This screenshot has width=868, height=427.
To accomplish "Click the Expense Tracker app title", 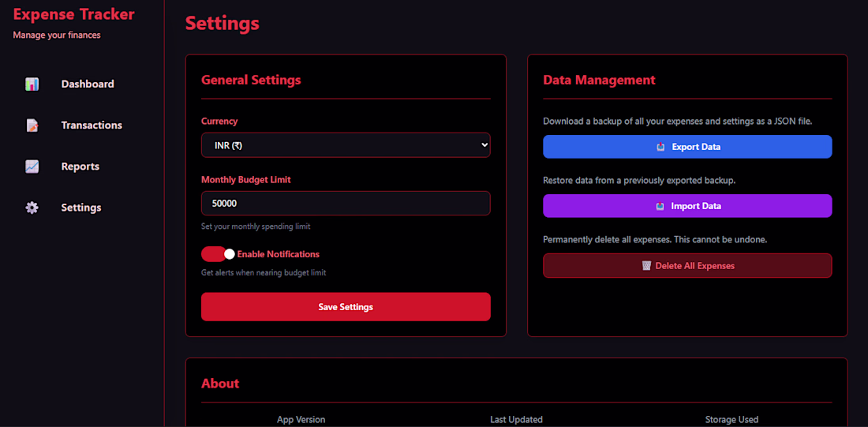I will [73, 14].
